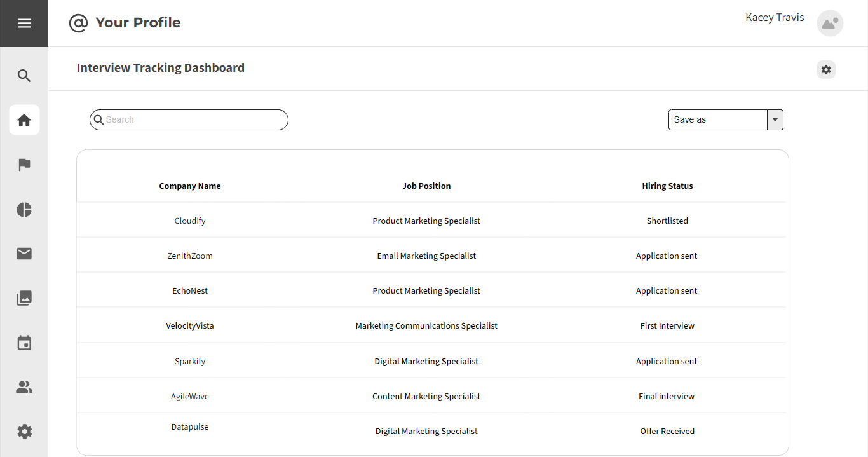
Task: Expand the Save as dropdown arrow
Action: tap(775, 119)
